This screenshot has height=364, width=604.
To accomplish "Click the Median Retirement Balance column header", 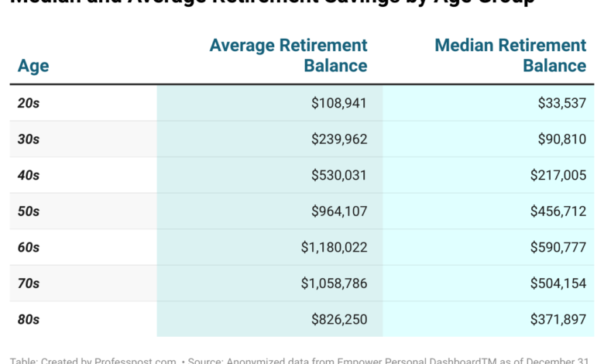I will click(x=510, y=56).
